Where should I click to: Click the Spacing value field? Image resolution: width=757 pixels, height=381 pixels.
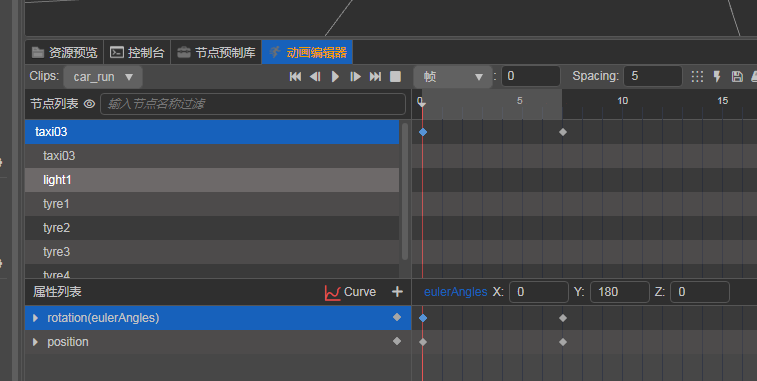(653, 76)
